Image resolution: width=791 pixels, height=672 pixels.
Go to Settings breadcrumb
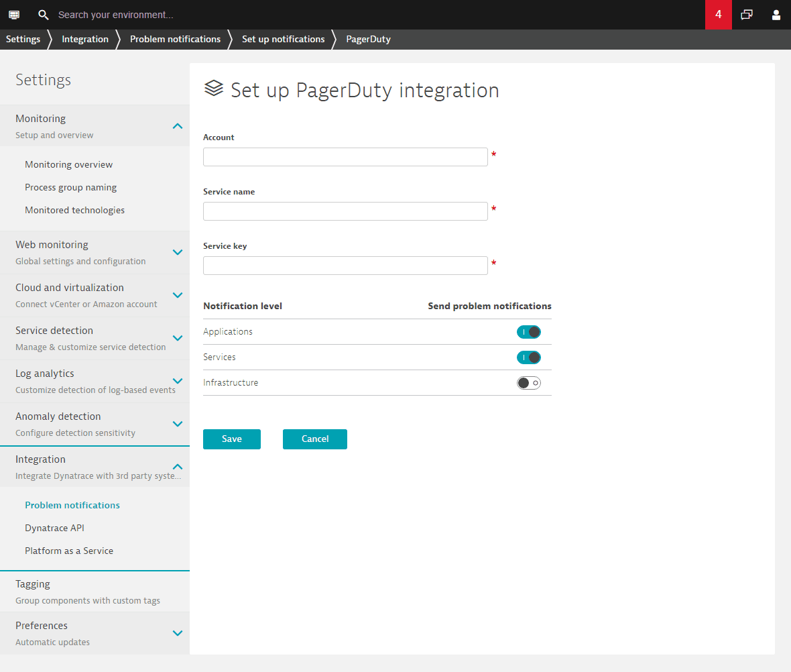coord(23,39)
